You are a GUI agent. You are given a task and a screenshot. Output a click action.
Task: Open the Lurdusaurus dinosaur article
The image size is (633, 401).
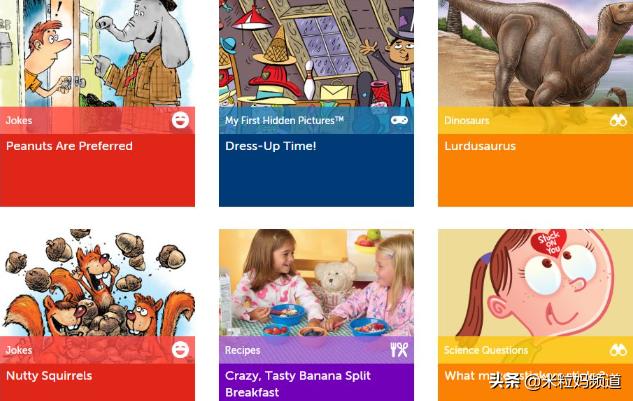480,146
